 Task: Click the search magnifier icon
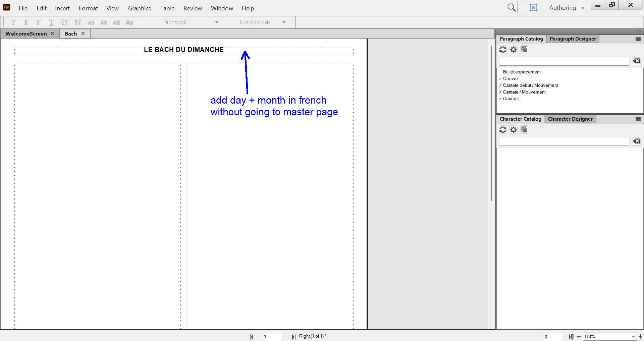511,8
